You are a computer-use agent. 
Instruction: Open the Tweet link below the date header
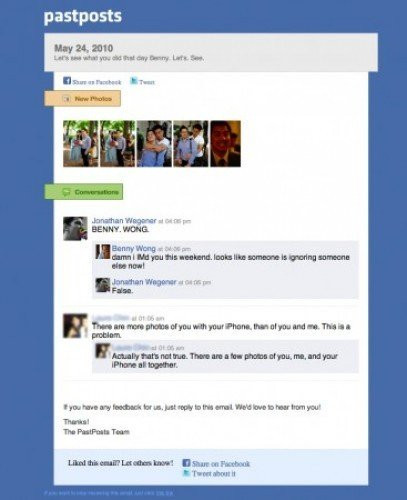click(147, 82)
